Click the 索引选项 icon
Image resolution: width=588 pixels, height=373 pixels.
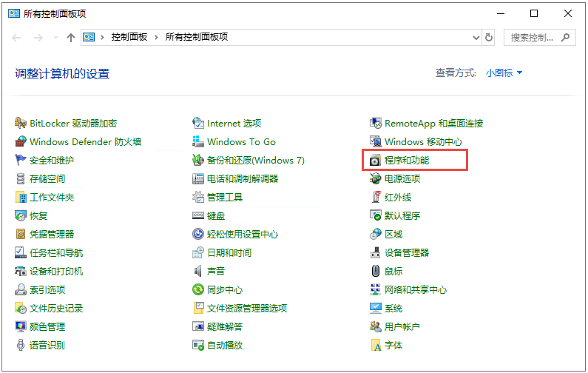[20, 289]
